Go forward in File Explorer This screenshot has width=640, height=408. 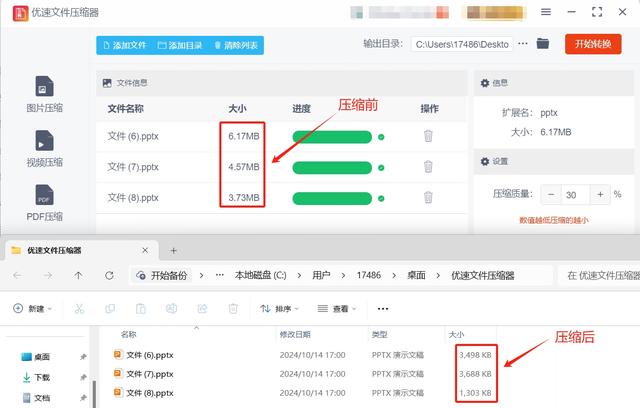click(48, 276)
